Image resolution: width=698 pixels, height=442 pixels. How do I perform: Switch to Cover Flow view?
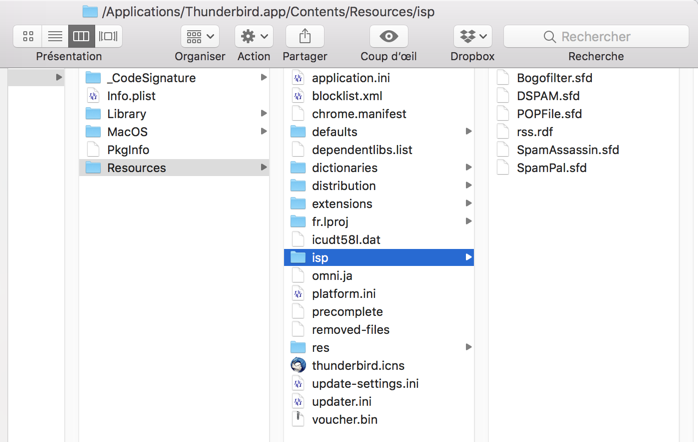(x=108, y=36)
